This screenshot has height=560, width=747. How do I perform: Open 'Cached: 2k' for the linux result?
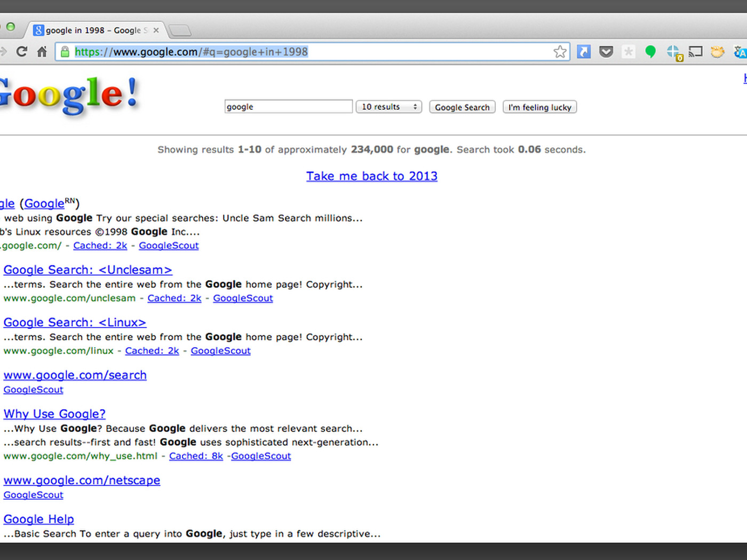(152, 351)
